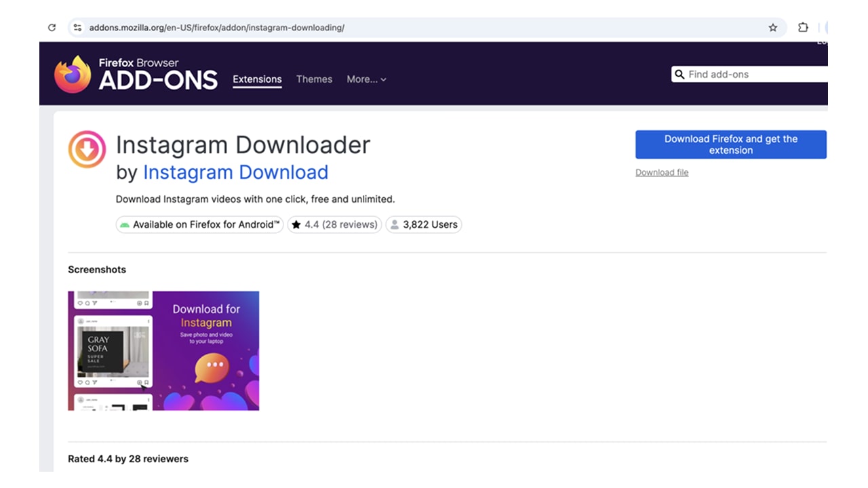Click the 3,822 Users count text
Screen dimensions: 868x488
click(430, 224)
